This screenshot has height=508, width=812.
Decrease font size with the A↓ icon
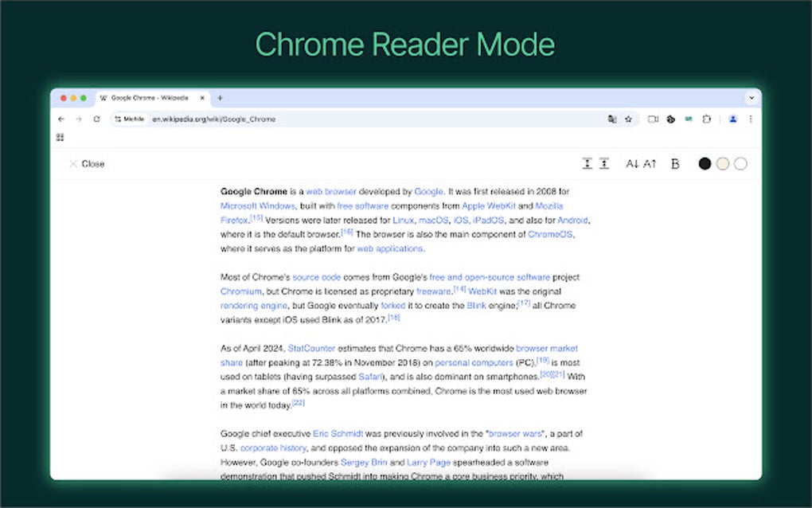(x=631, y=163)
